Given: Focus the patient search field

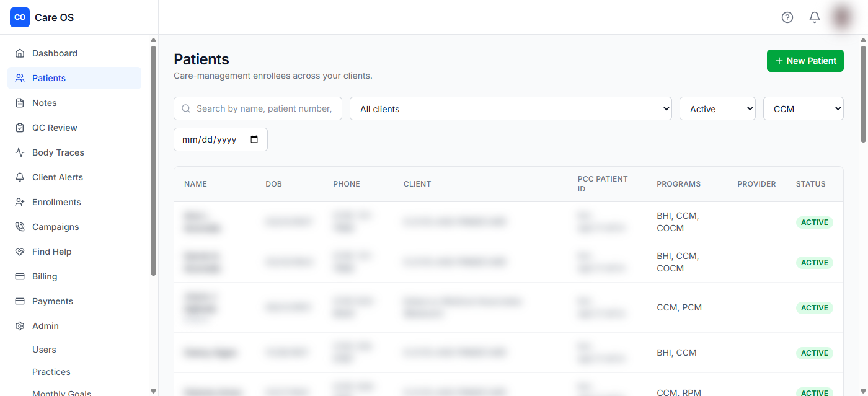Looking at the screenshot, I should [258, 108].
